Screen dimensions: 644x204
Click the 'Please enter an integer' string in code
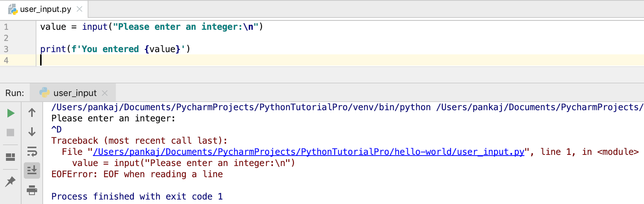coord(186,27)
